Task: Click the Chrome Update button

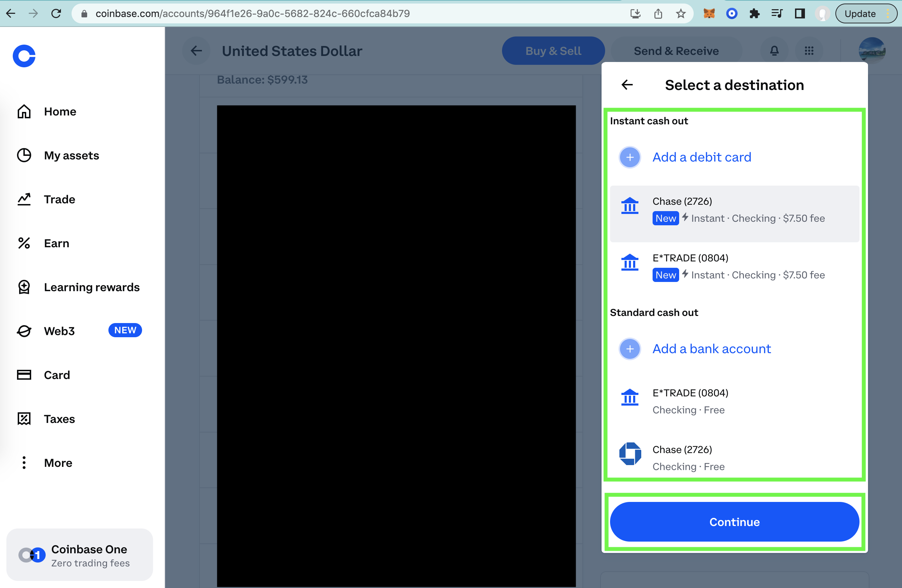Action: pos(866,14)
